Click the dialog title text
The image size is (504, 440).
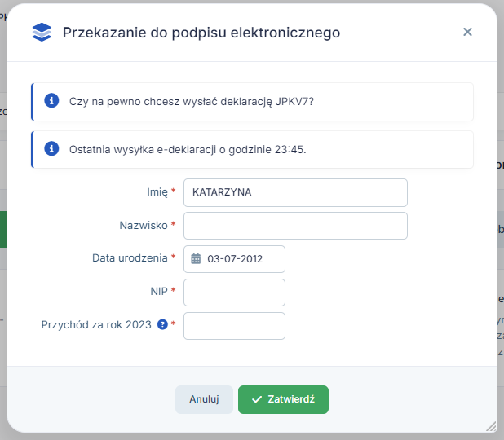[201, 33]
